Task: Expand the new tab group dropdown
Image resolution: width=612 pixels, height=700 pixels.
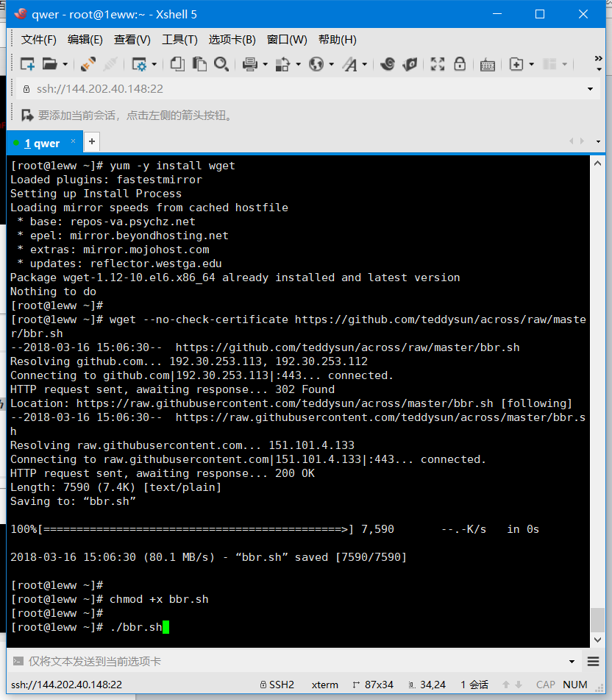Action: point(531,65)
